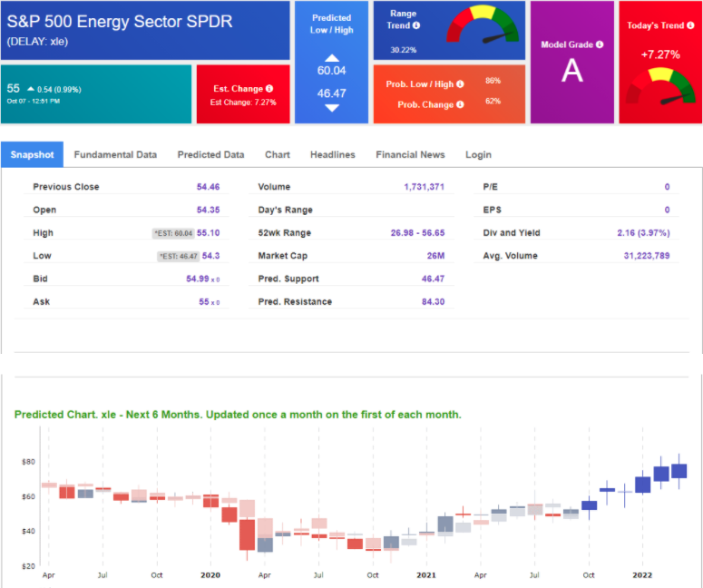Click the $80 label on the price axis
This screenshot has height=588, width=703.
[x=28, y=462]
